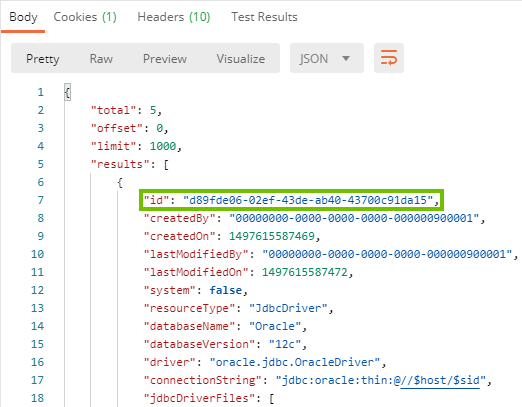Click the opening brace on line 1
522x407 pixels.
67,92
